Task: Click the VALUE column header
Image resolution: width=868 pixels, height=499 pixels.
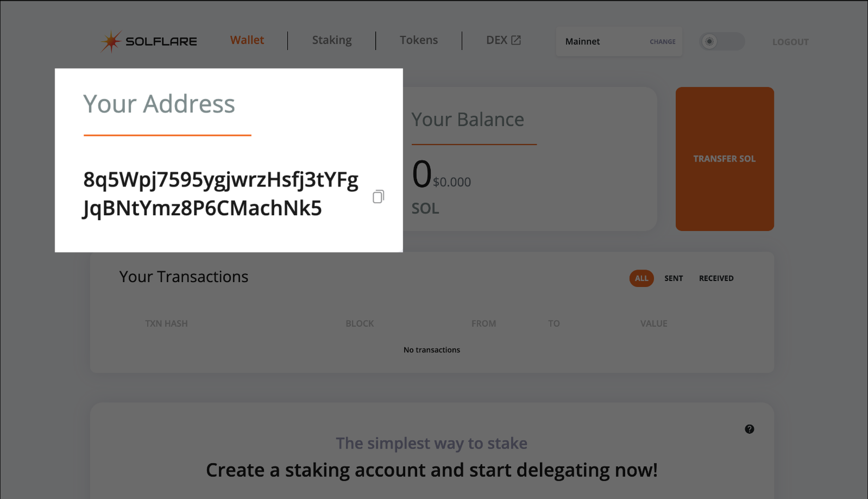Action: tap(654, 323)
